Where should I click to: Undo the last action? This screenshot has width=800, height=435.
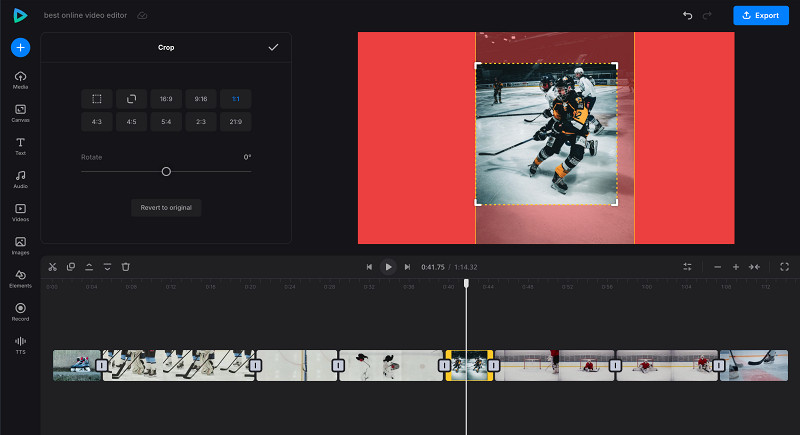pos(688,15)
